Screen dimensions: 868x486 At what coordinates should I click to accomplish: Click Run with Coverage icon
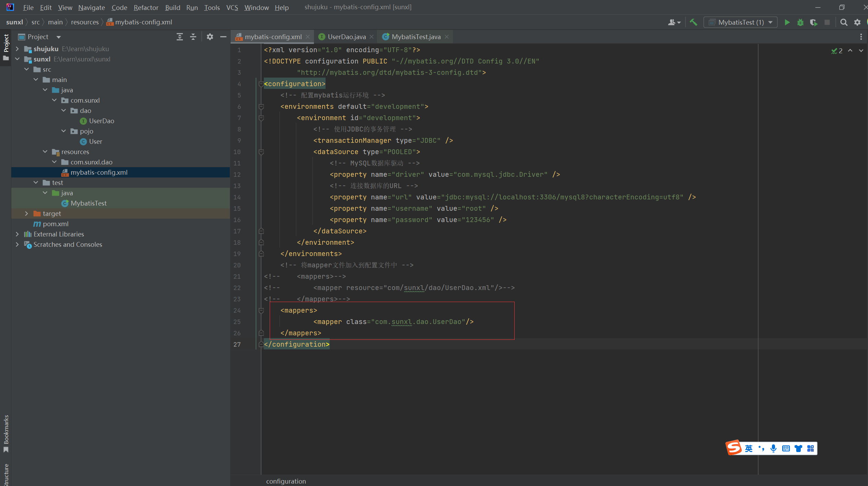pyautogui.click(x=813, y=22)
